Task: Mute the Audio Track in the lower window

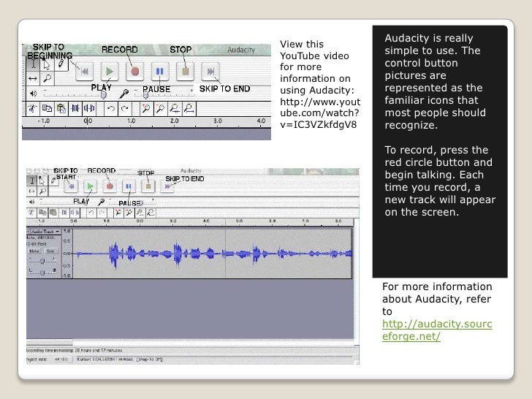Action: coord(34,251)
